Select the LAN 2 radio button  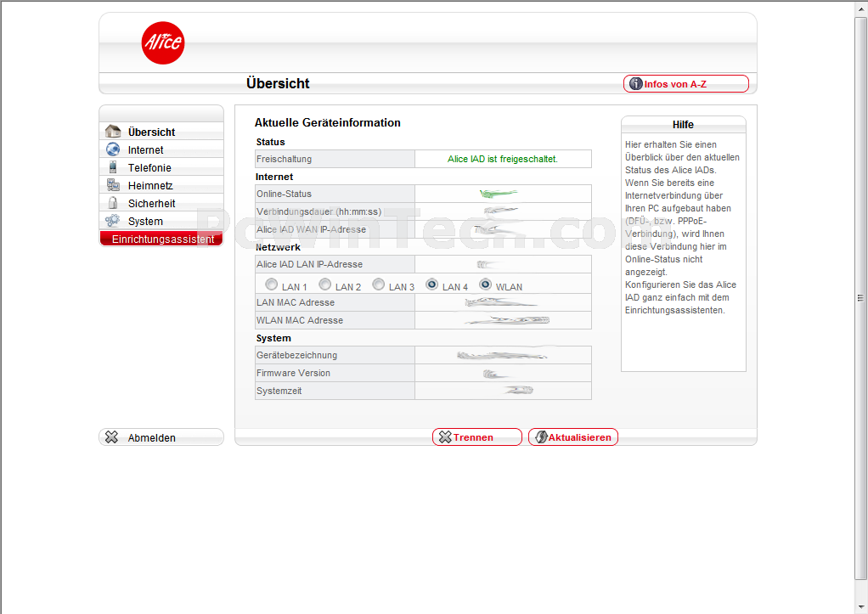pyautogui.click(x=325, y=284)
